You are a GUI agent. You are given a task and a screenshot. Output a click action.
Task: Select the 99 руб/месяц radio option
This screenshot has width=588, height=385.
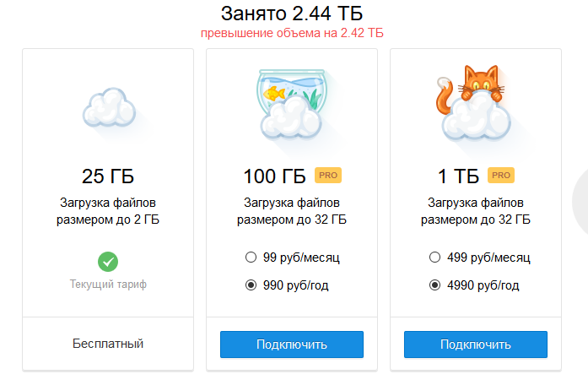(x=250, y=258)
